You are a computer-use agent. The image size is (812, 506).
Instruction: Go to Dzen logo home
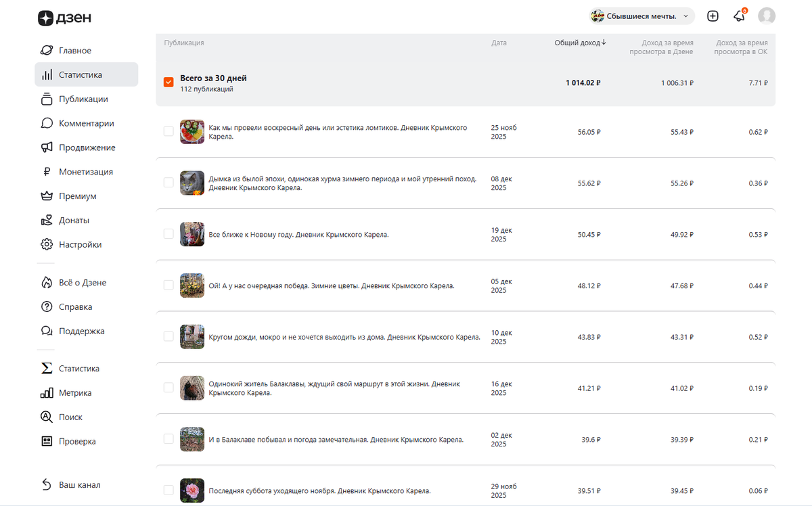point(64,18)
